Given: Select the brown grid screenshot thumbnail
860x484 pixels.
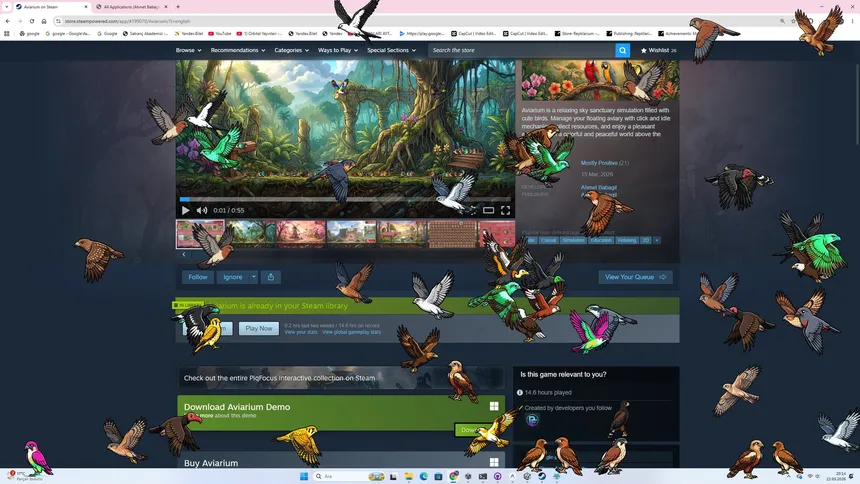Looking at the screenshot, I should click(x=452, y=234).
